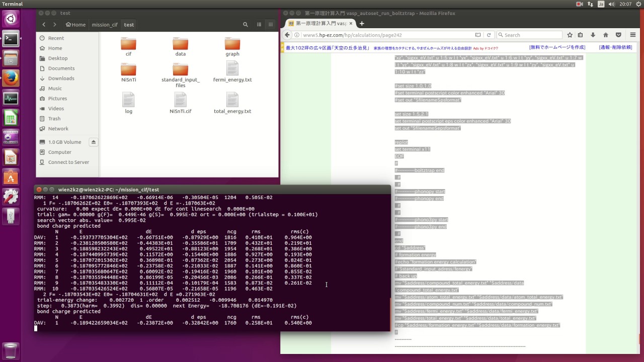Open LibreOffice Impress from the dock
Viewport: 644px width, 362px height.
pyautogui.click(x=11, y=157)
